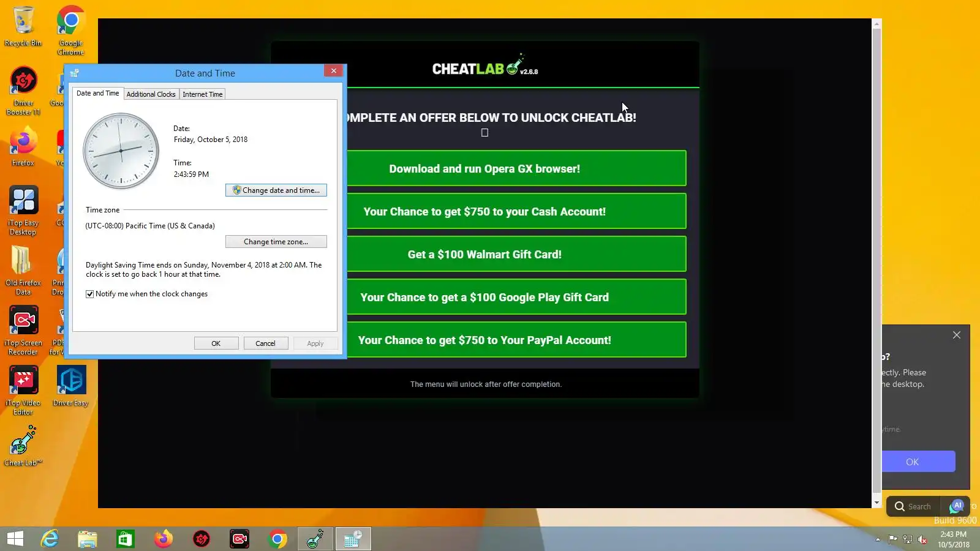Click the Search box near the AI icon
This screenshot has width=980, height=551.
point(913,506)
